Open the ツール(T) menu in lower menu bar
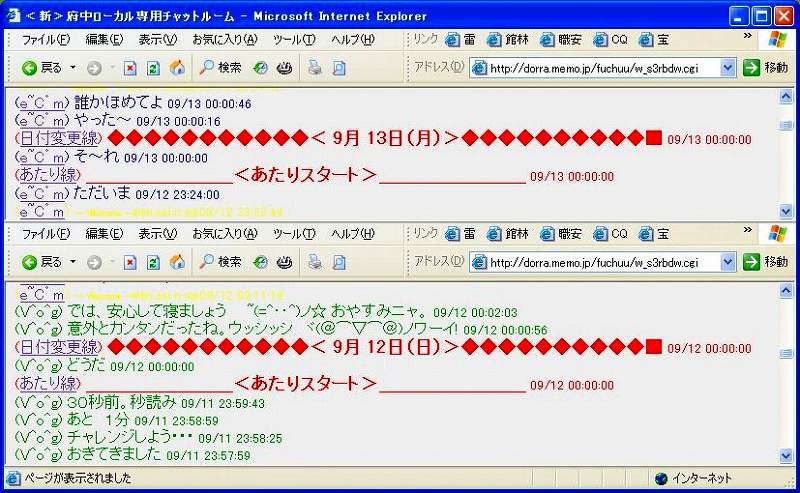 coord(293,233)
